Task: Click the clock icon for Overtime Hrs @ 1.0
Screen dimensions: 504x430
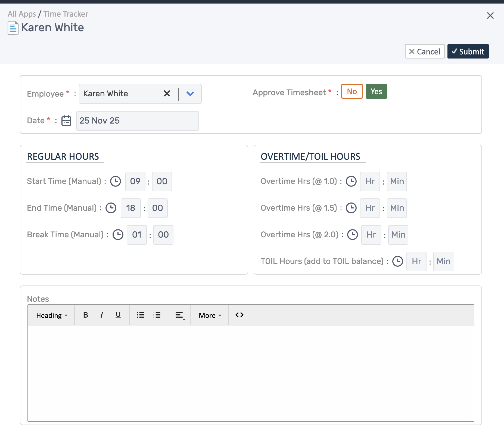Action: coord(351,181)
